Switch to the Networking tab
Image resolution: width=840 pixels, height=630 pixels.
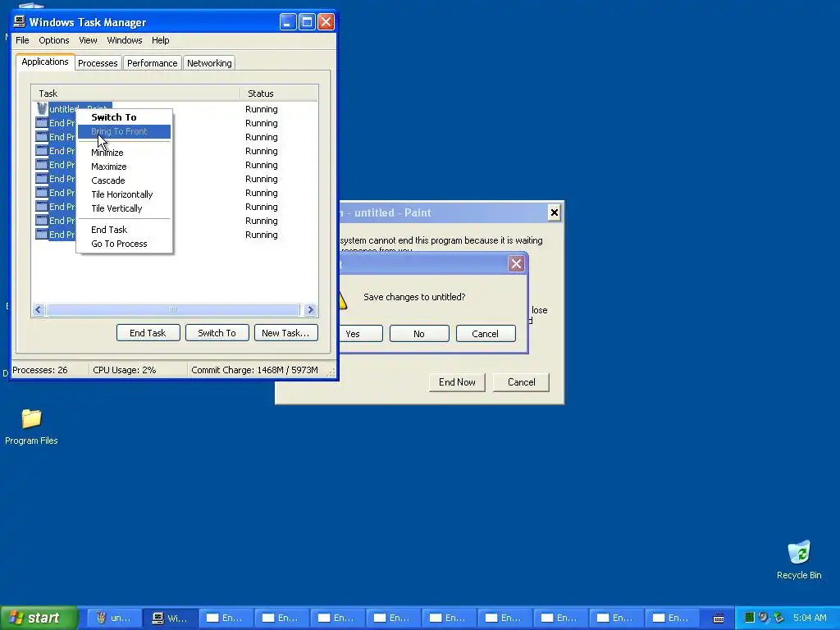(x=209, y=63)
